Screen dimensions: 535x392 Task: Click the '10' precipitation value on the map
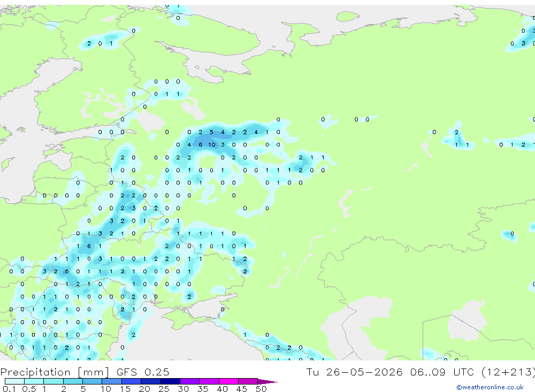[212, 144]
